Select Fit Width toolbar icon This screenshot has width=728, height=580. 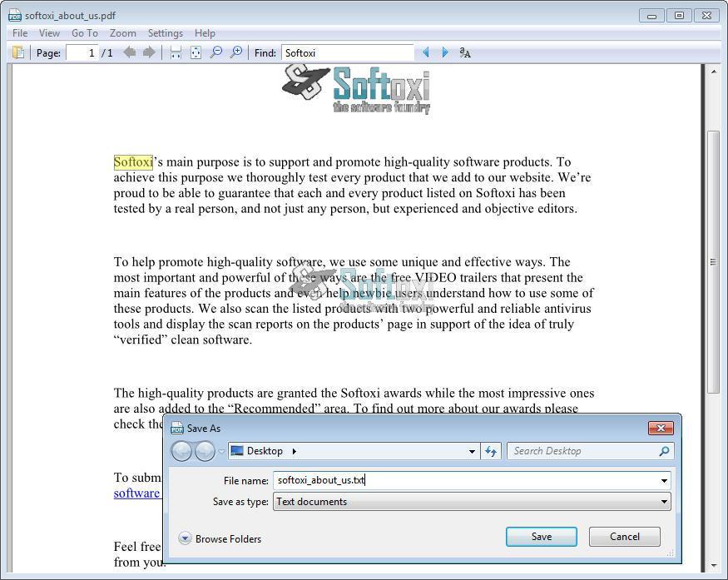point(176,52)
